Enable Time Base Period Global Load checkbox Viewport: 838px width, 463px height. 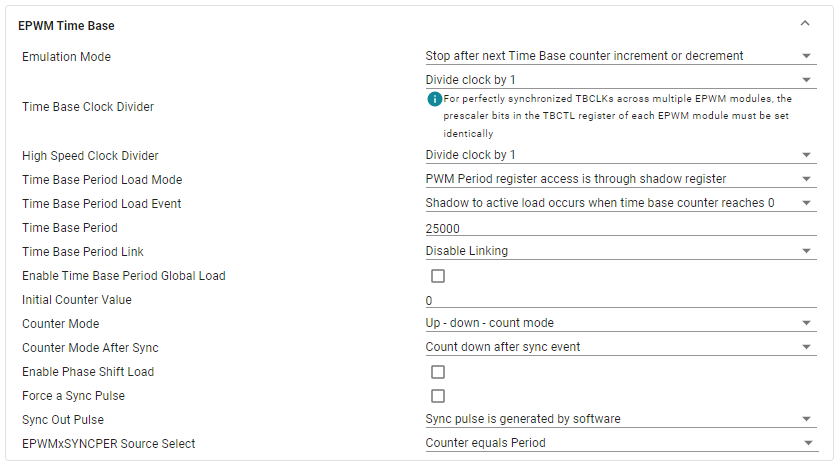(x=438, y=276)
